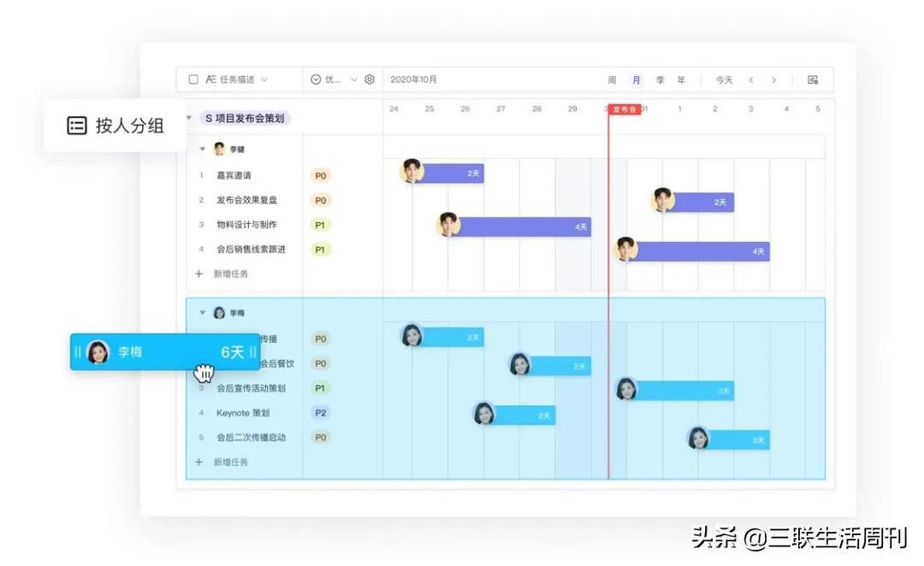Switch to the 周 week view tab
This screenshot has width=924, height=566.
612,79
